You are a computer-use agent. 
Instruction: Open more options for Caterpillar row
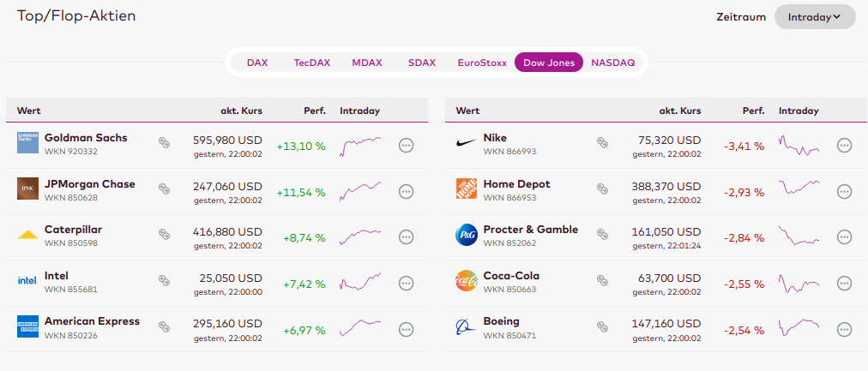tap(407, 238)
